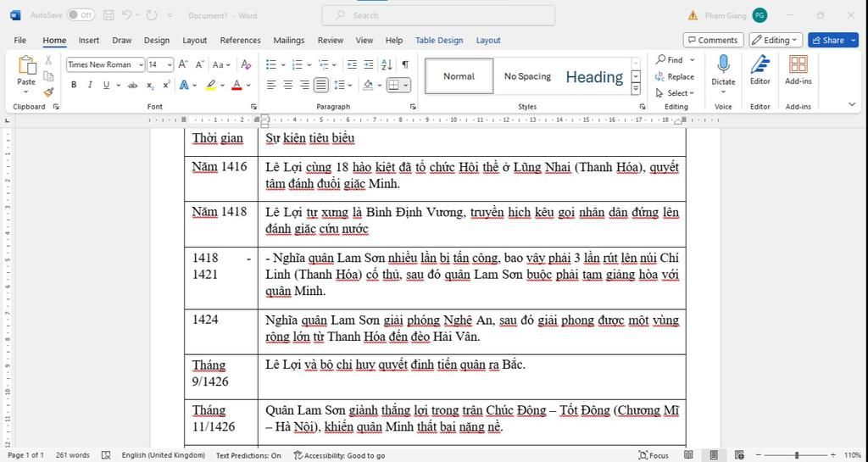Apply red font color
868x462 pixels.
click(x=237, y=86)
